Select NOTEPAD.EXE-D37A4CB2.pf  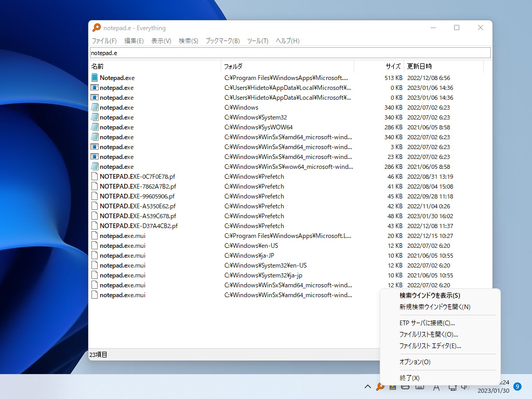(x=138, y=225)
